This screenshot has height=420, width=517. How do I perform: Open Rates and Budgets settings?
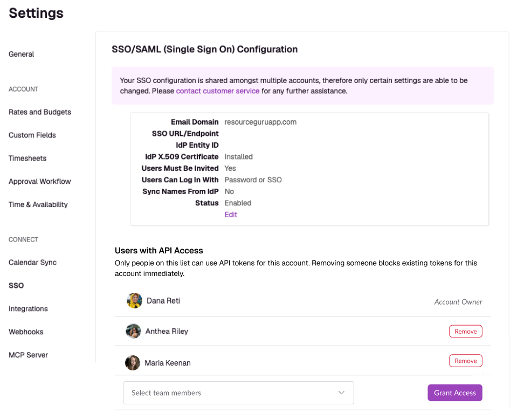point(40,112)
